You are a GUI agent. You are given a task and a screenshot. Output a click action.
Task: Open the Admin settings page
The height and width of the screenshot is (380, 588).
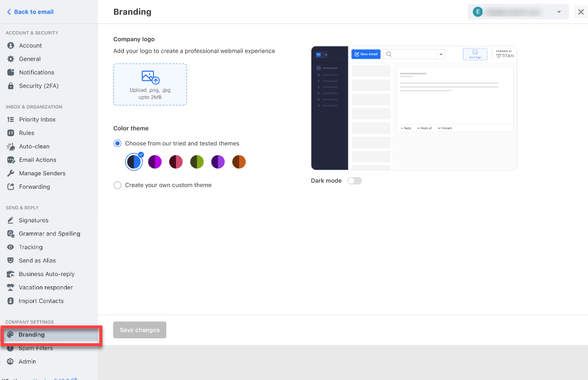tap(28, 362)
